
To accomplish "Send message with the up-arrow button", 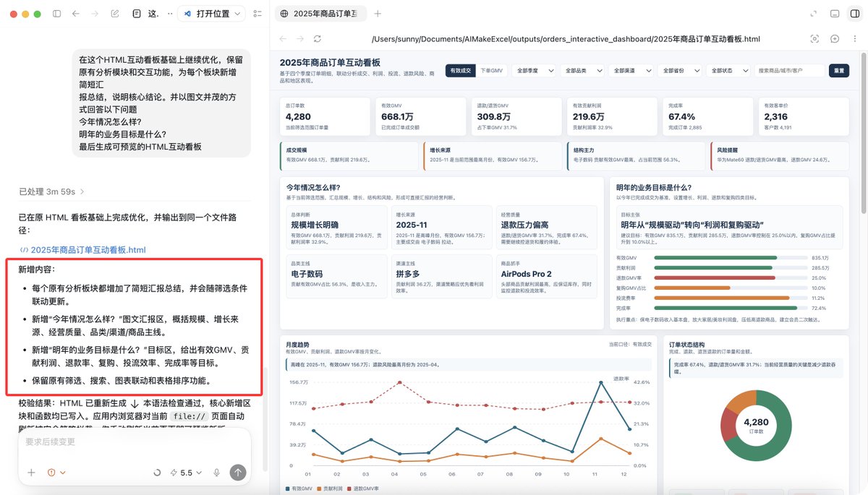I will tap(238, 472).
